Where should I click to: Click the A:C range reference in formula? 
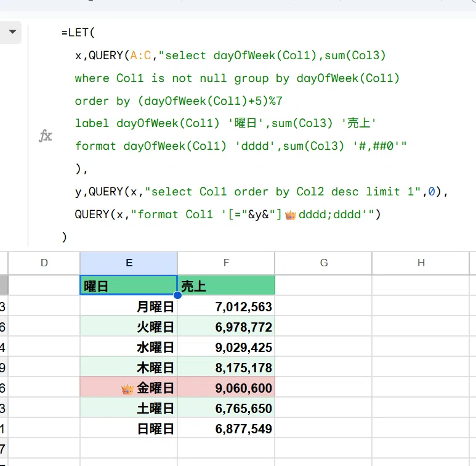pos(140,55)
